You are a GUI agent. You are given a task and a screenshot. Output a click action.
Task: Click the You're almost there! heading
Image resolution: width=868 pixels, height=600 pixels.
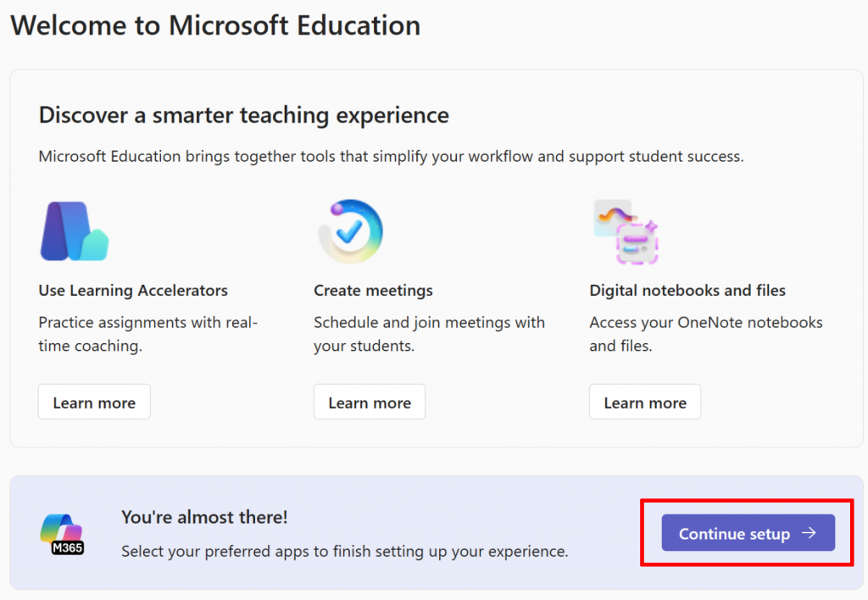coord(204,516)
